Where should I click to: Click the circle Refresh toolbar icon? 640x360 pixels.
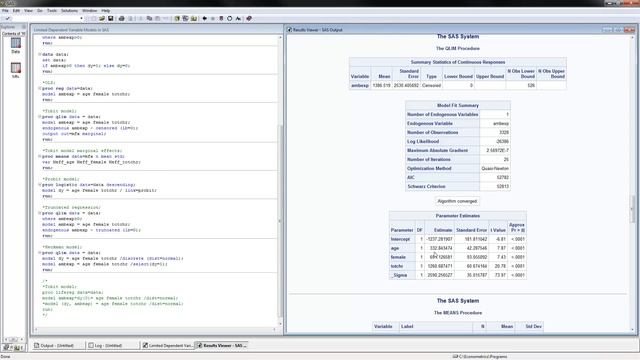230,18
